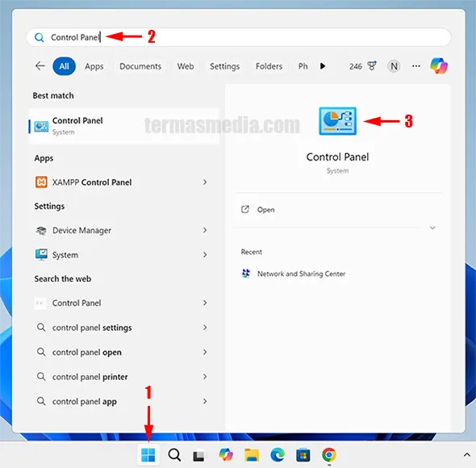Expand Device Manager result chevron

(205, 230)
